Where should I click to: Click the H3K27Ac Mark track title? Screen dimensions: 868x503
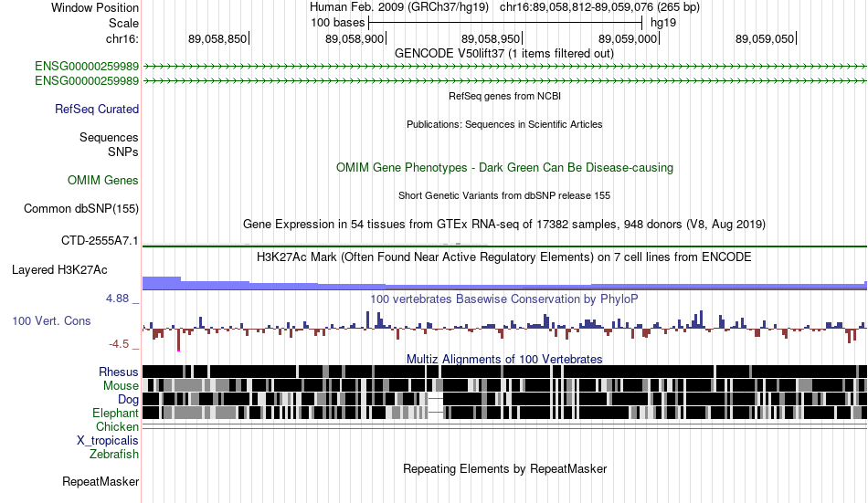504,257
